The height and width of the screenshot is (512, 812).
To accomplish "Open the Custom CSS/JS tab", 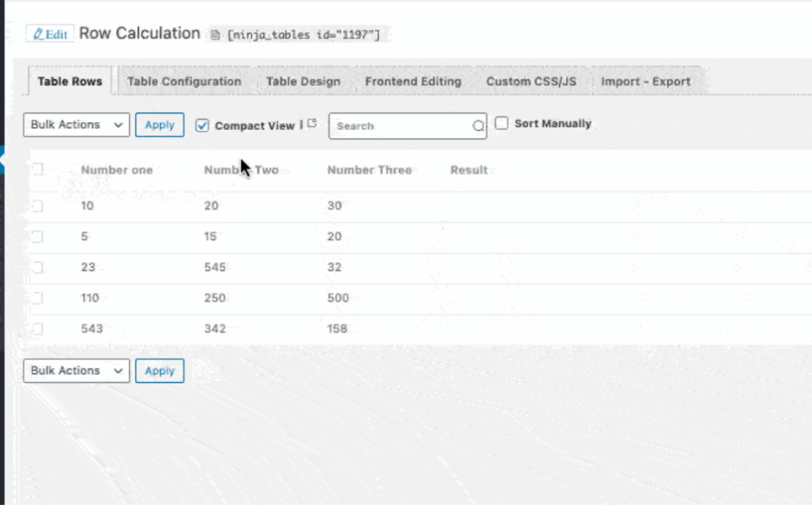I will 531,82.
